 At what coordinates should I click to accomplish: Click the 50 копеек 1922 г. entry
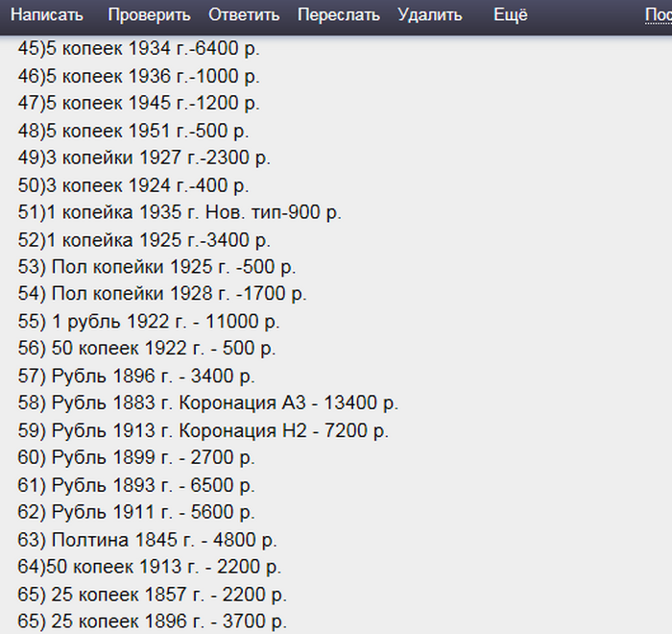147,349
